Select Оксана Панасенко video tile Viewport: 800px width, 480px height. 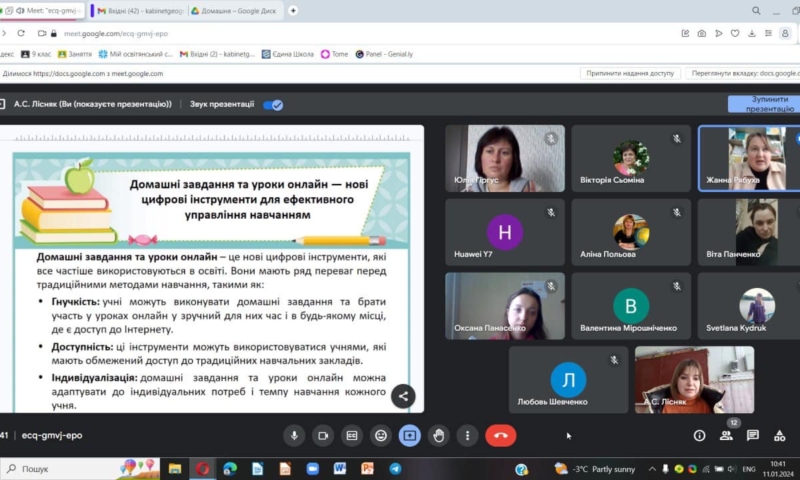505,306
